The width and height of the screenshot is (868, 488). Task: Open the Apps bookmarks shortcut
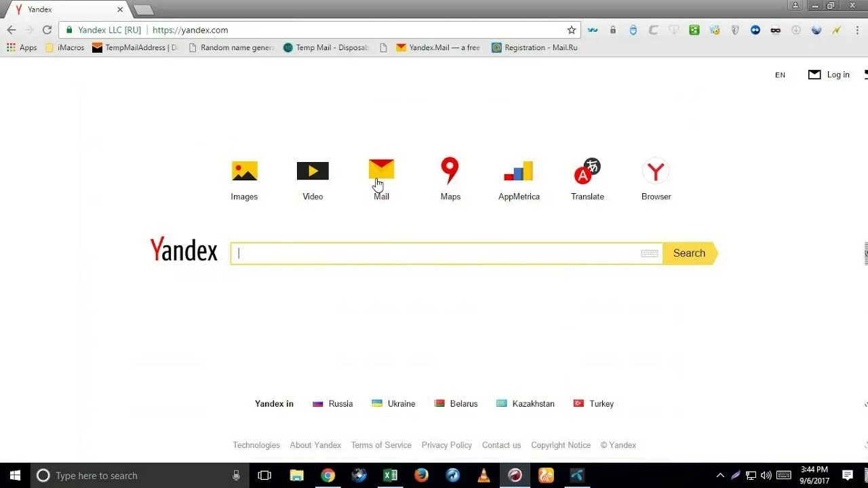[22, 47]
